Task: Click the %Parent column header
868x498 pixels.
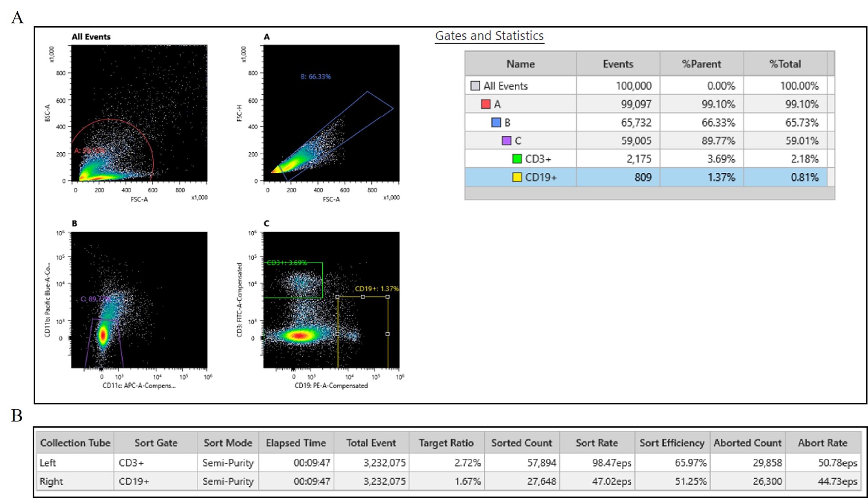Action: [x=701, y=64]
